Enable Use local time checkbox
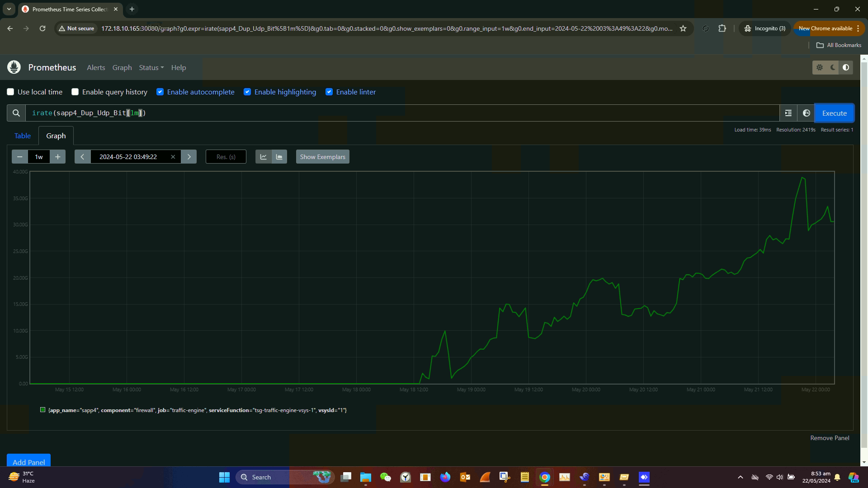Image resolution: width=868 pixels, height=488 pixels. point(10,92)
